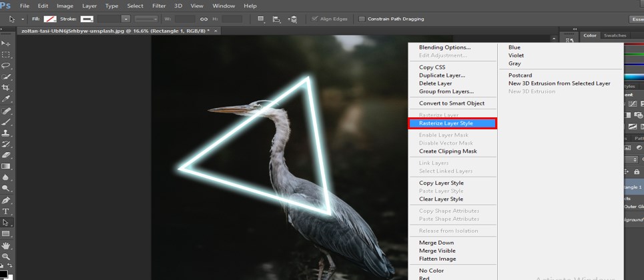
Task: Open the stroke width dropdown
Action: pyautogui.click(x=126, y=19)
